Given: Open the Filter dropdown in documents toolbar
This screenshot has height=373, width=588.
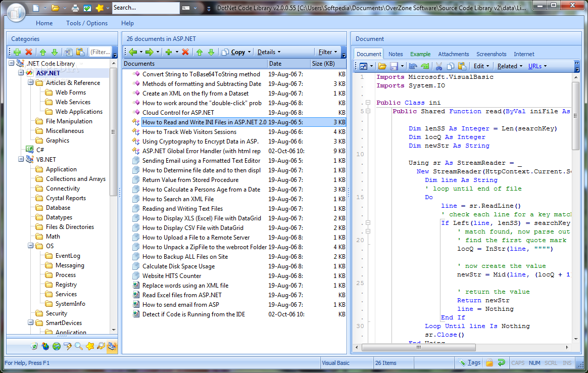Looking at the screenshot, I should (x=328, y=52).
